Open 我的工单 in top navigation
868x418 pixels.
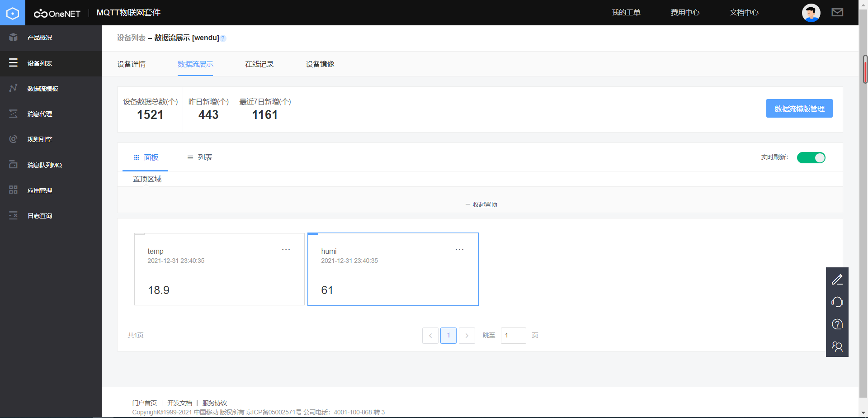(x=626, y=13)
